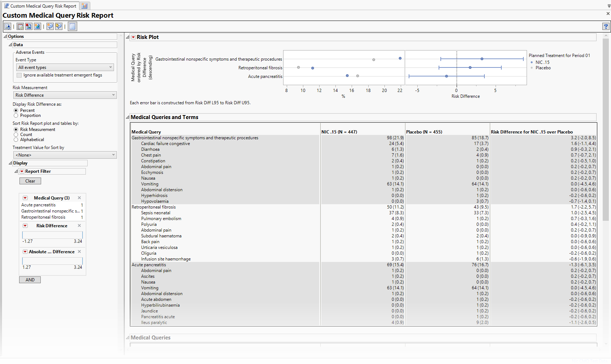Remove the Medical Query filter with its X
Screen dimensions: 611x364
point(79,198)
